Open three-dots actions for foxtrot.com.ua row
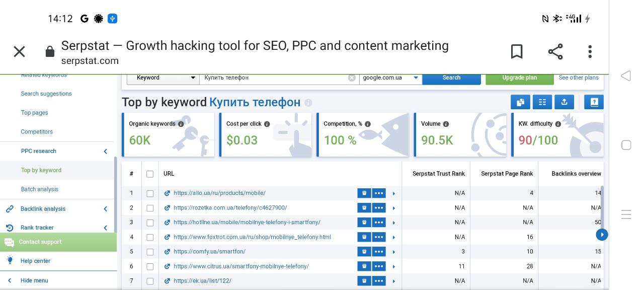Screen dimensions: 644x290 coord(379,237)
